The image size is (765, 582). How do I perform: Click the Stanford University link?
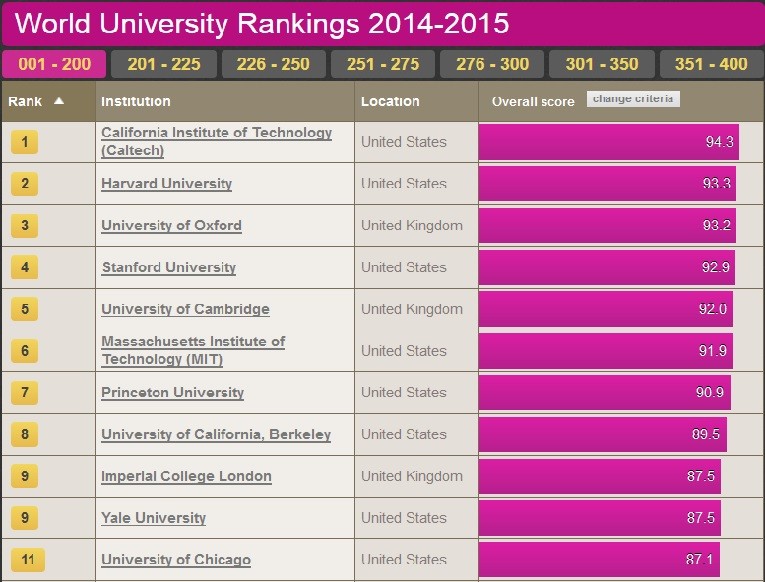pyautogui.click(x=168, y=268)
